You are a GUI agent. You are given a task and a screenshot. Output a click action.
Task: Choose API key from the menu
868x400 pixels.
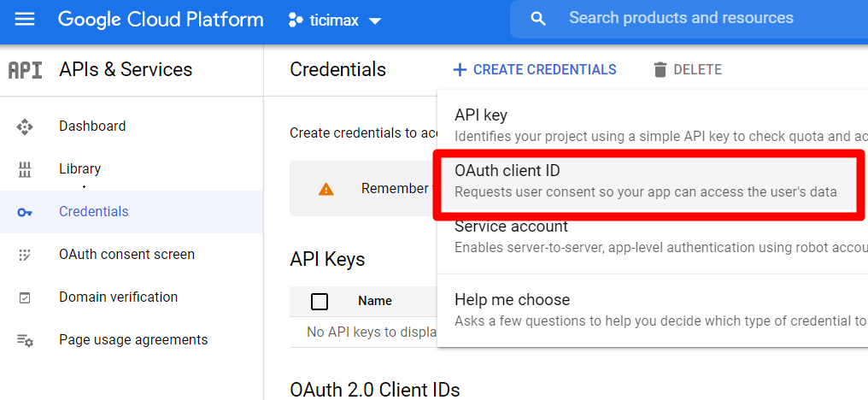click(652, 125)
